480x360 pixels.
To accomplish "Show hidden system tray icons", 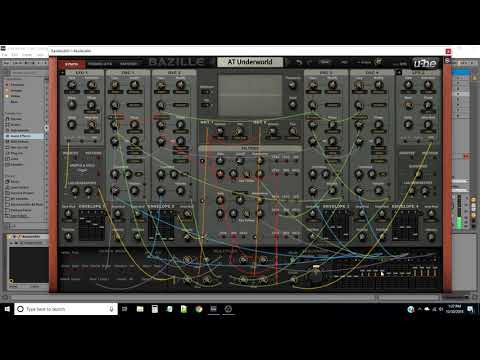I will point(420,309).
